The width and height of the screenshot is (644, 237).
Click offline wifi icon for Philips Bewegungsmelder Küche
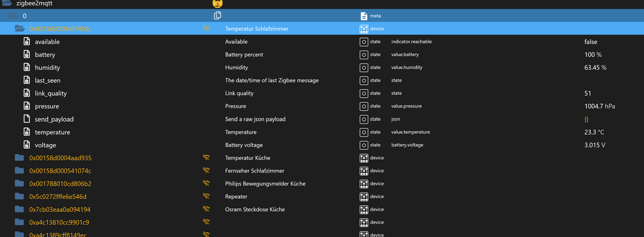click(206, 183)
